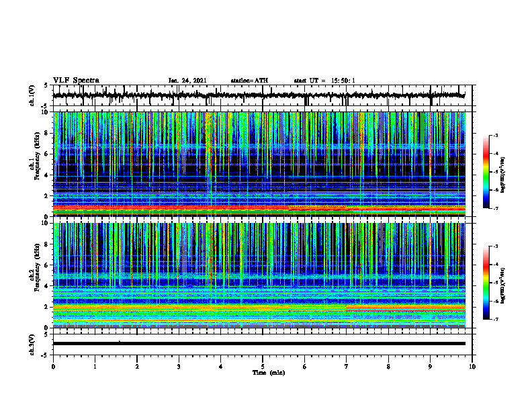Click the ch.3 solid black voltage trace
This screenshot has width=532, height=411.
click(259, 344)
